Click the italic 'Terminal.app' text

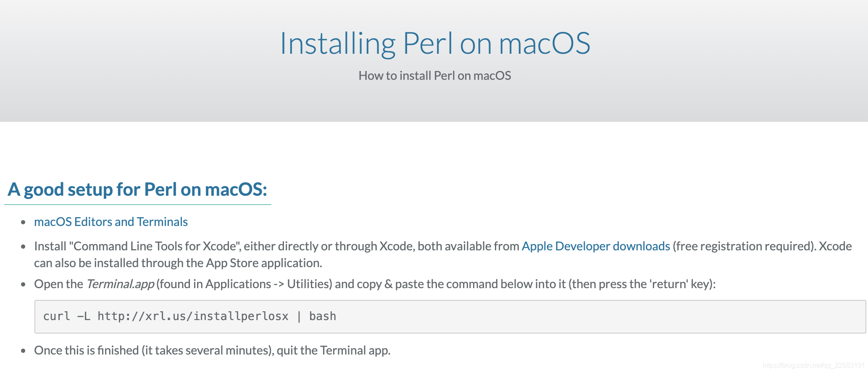click(x=120, y=284)
